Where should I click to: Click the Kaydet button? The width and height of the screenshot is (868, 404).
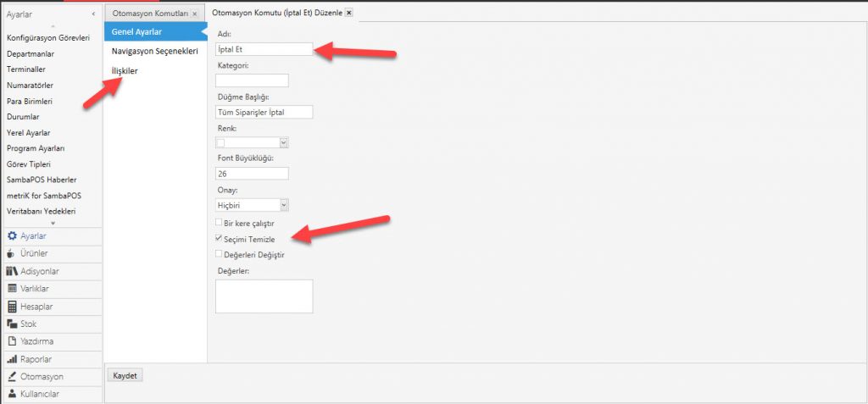pyautogui.click(x=125, y=375)
